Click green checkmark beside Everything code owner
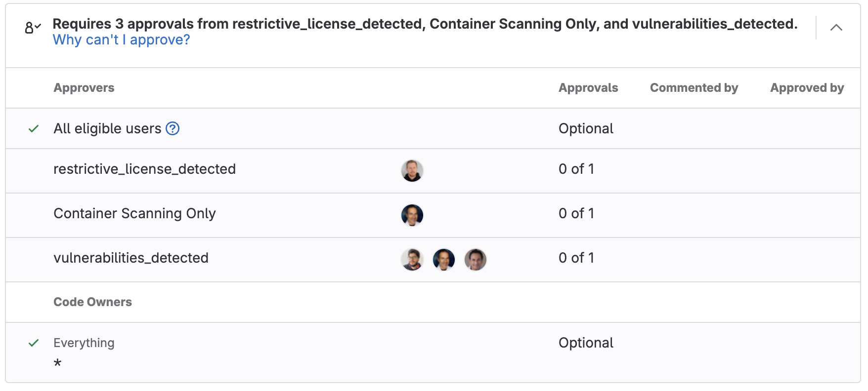The width and height of the screenshot is (868, 391). (x=34, y=343)
